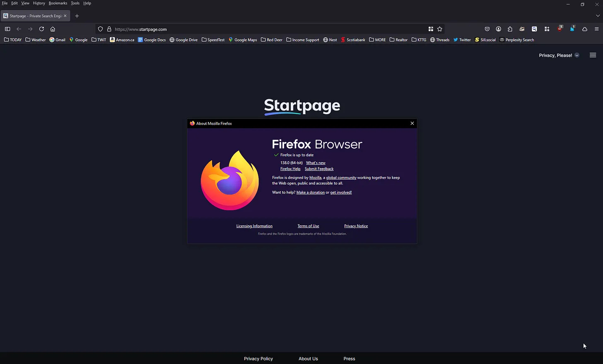This screenshot has width=603, height=364.
Task: Click the magnifier search extension icon
Action: point(534,29)
